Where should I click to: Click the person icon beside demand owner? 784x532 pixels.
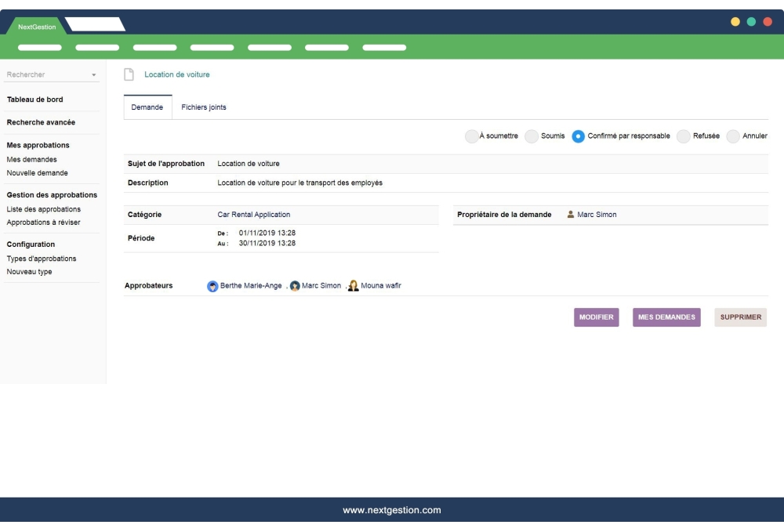pyautogui.click(x=571, y=214)
